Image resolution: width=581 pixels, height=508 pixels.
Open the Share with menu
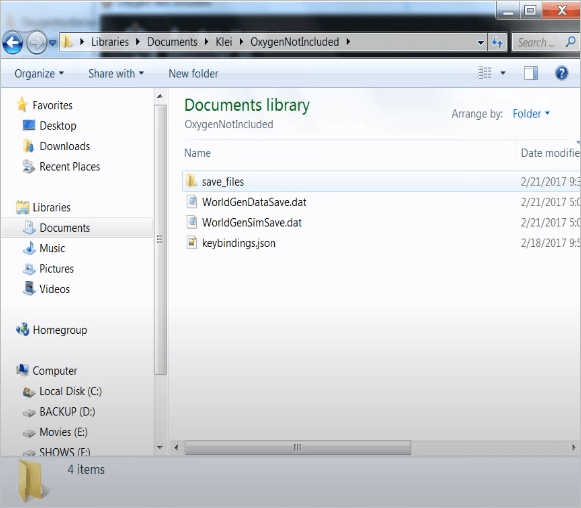click(116, 73)
